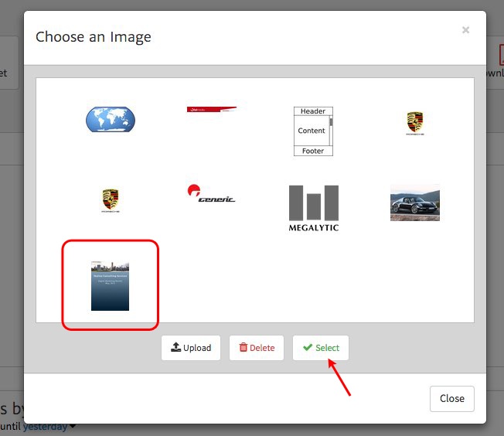
Task: Select Porsche crest beside the Generic logo
Action: (x=110, y=201)
